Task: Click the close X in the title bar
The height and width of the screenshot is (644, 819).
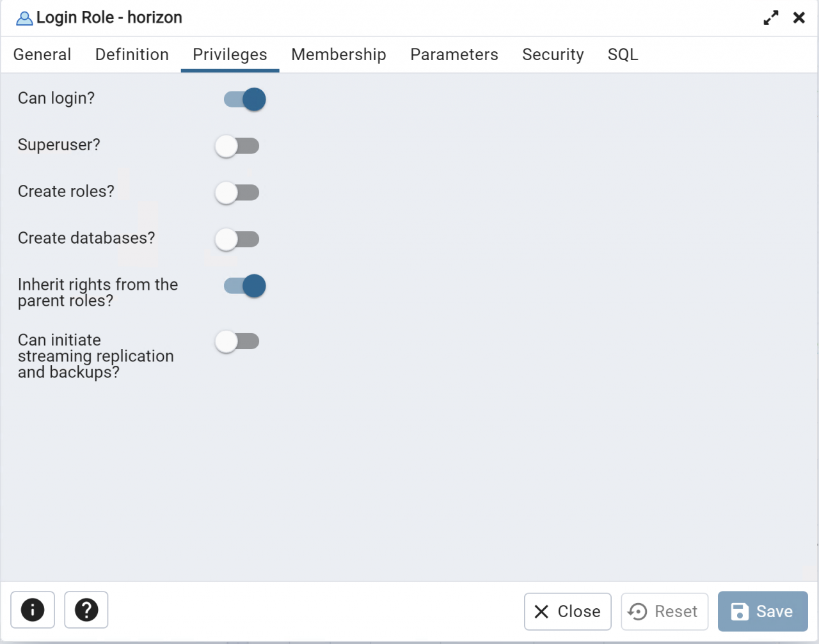Action: pos(799,17)
